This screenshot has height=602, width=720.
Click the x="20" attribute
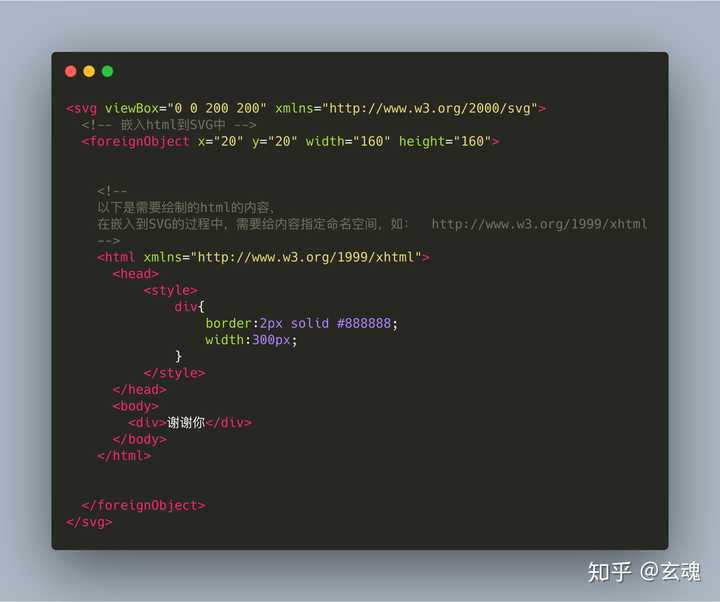click(x=220, y=141)
